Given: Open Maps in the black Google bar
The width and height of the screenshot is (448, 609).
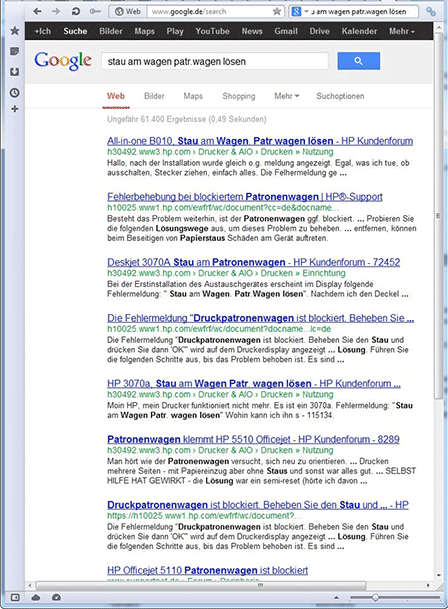Looking at the screenshot, I should coord(145,31).
